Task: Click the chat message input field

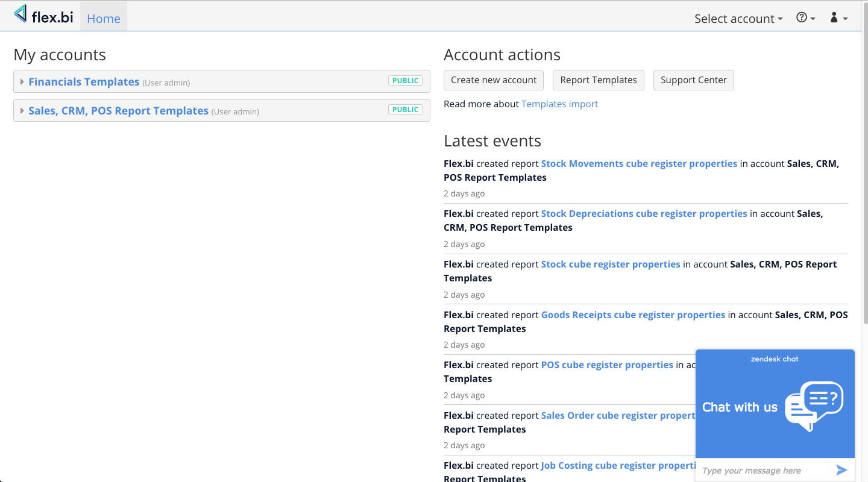Action: (x=763, y=471)
